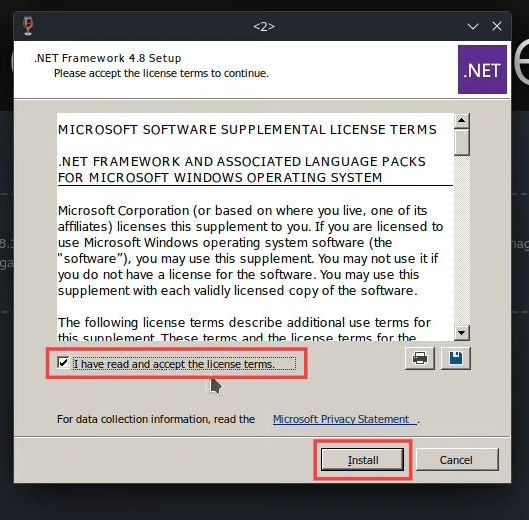Click the license scrollbar up arrow
The image size is (529, 520).
coord(462,120)
